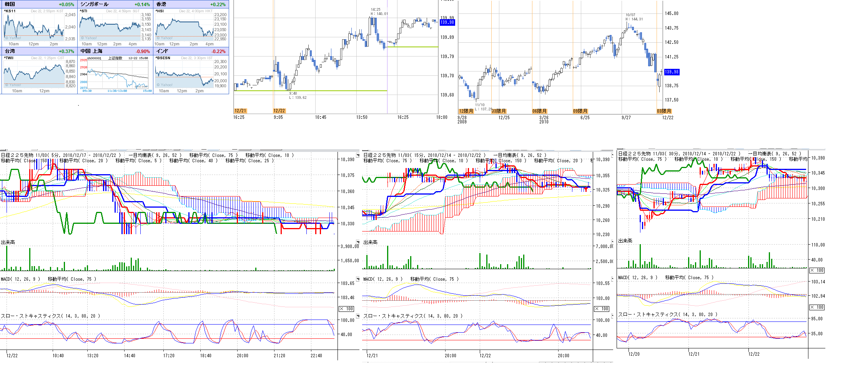Select the 12/22 date marker on intraday chart
868x373 pixels.
point(279,111)
